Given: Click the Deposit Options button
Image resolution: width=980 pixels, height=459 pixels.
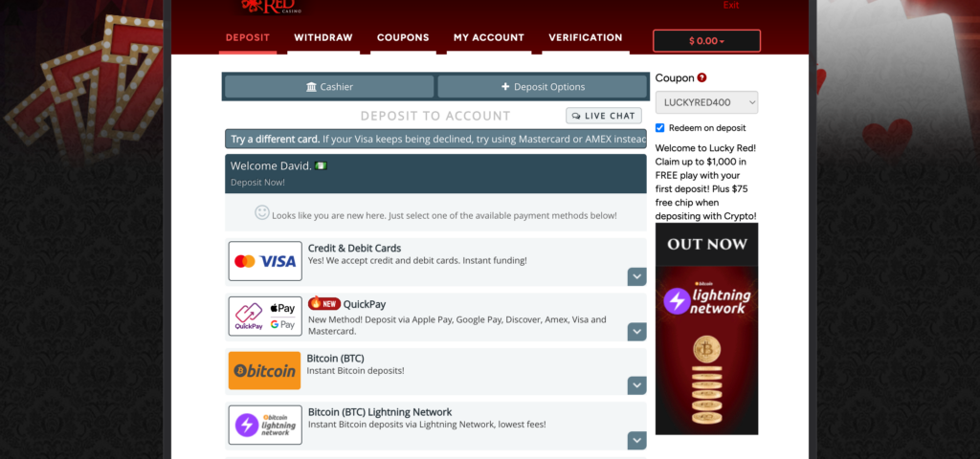Looking at the screenshot, I should (x=542, y=87).
